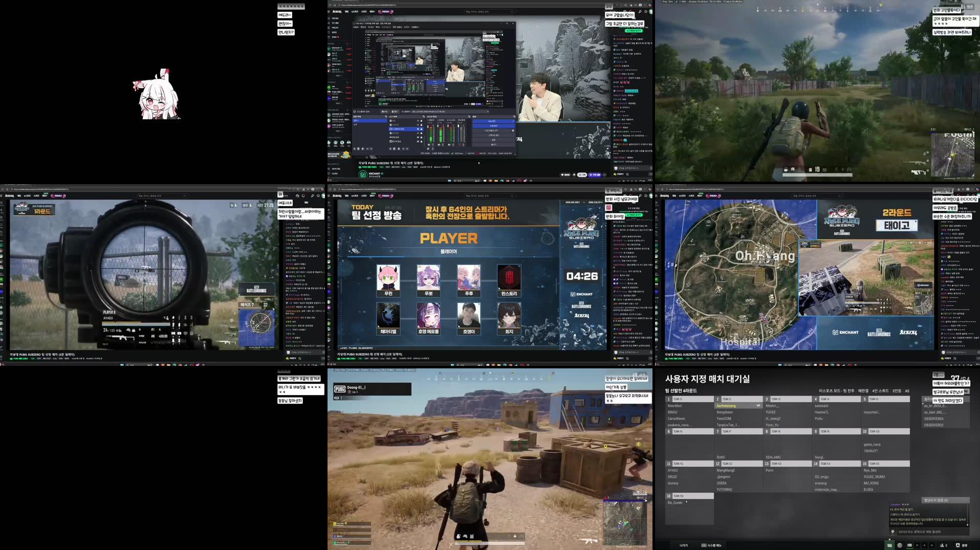Open the scene transition dropdown in OBS

click(493, 121)
